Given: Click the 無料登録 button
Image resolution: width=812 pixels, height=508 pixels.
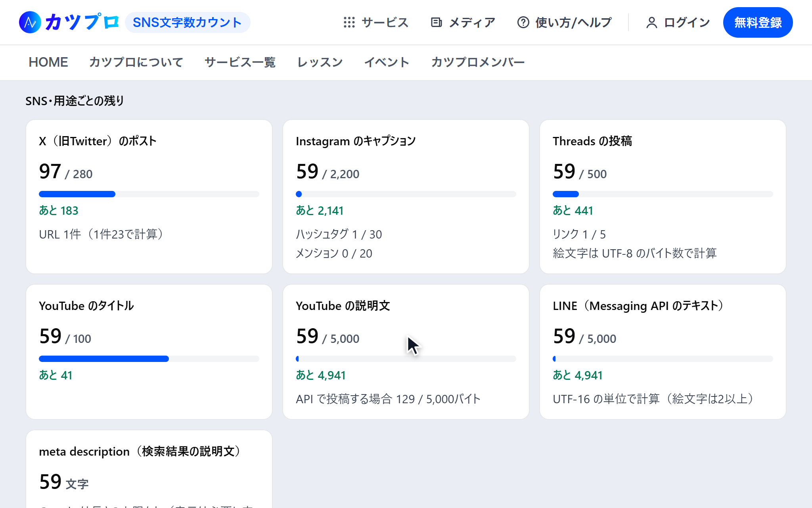Looking at the screenshot, I should coord(758,22).
